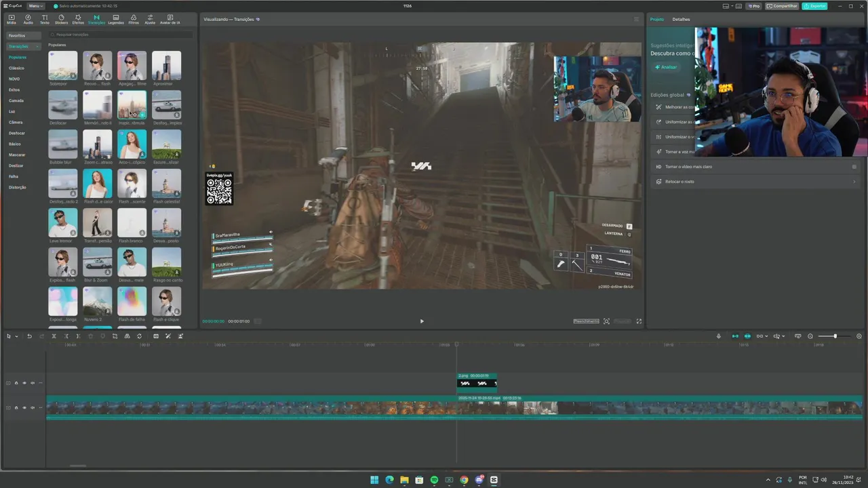Click the microphone record voiceover icon
This screenshot has height=488, width=868.
coord(719,336)
